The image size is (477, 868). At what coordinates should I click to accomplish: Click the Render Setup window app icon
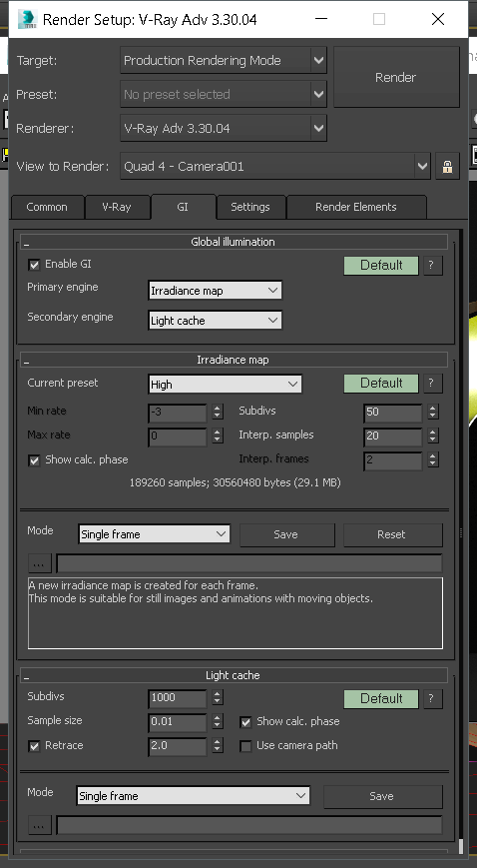click(27, 19)
